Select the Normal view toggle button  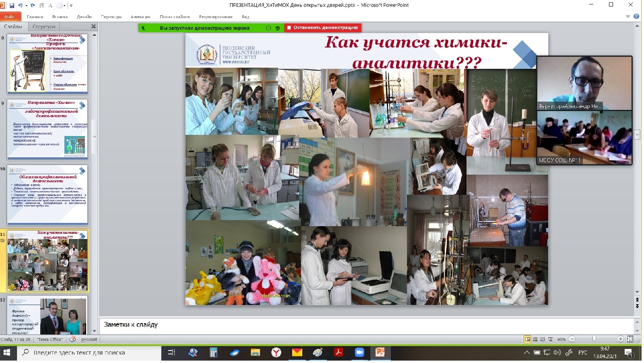point(527,339)
